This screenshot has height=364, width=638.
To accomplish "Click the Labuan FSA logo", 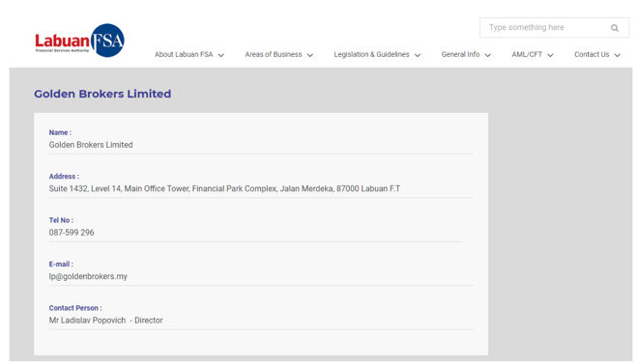I will (x=79, y=41).
